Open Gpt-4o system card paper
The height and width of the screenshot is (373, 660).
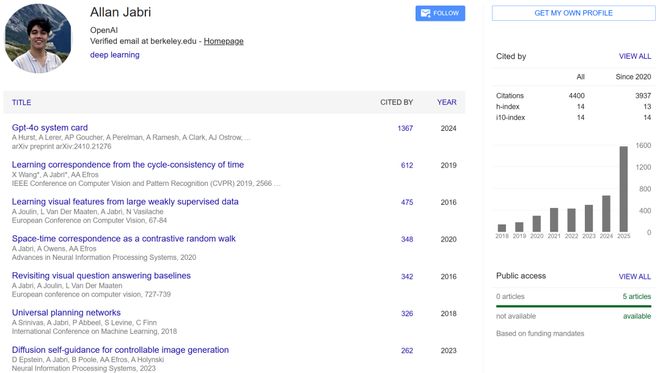(50, 128)
